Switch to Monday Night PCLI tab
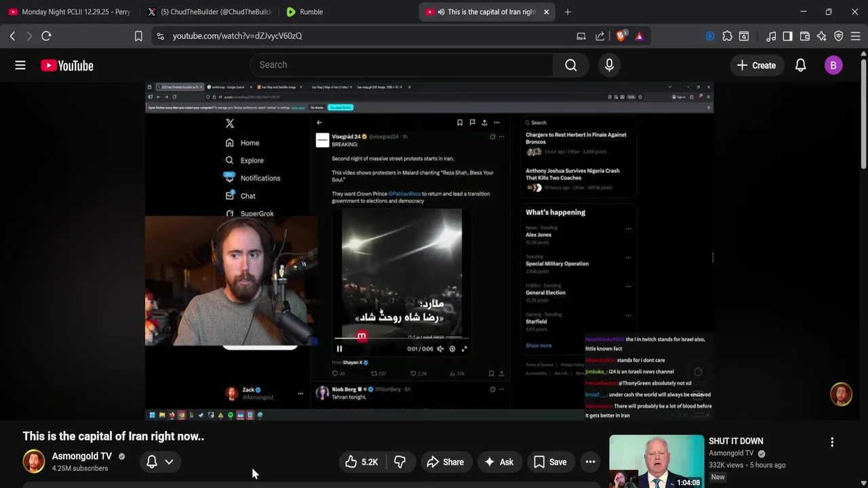 (x=70, y=12)
